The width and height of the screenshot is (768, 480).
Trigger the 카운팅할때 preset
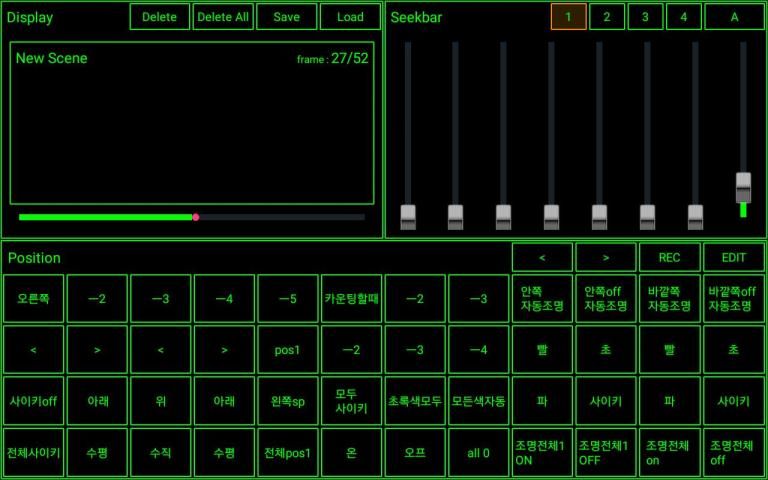coord(351,298)
